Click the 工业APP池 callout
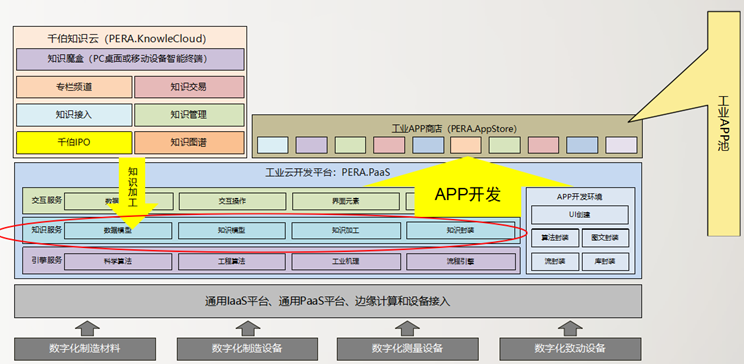Viewport: 744px width, 364px height. pos(725,123)
